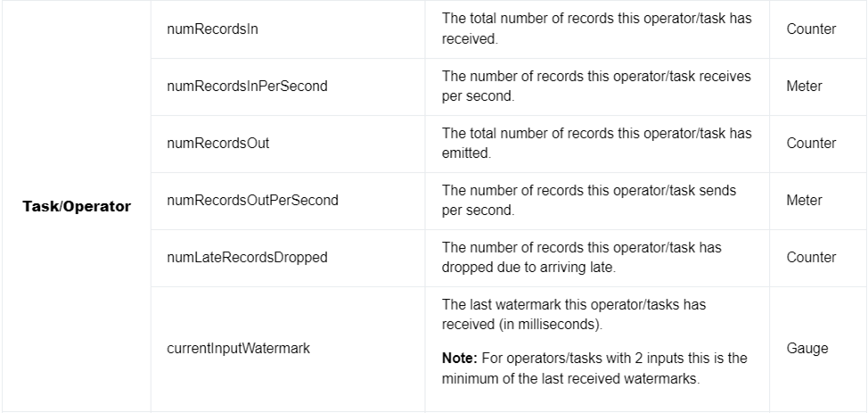Click the last watermark received description text
The width and height of the screenshot is (868, 413).
click(x=574, y=314)
